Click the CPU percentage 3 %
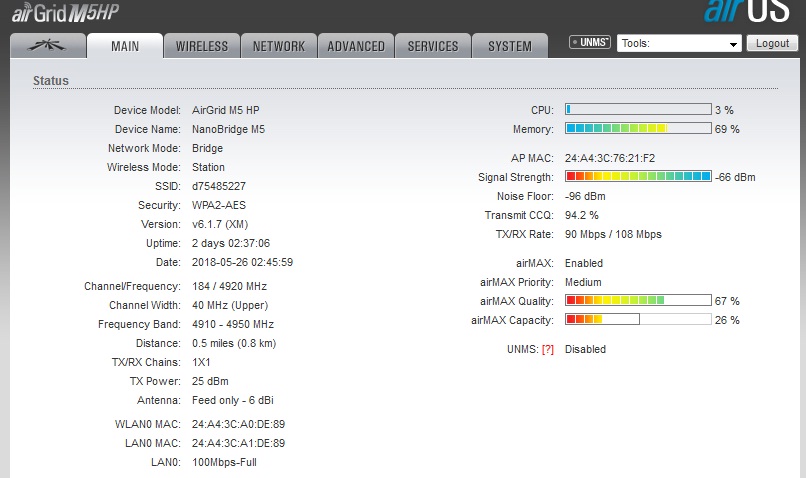Image resolution: width=806 pixels, height=478 pixels. pos(724,110)
